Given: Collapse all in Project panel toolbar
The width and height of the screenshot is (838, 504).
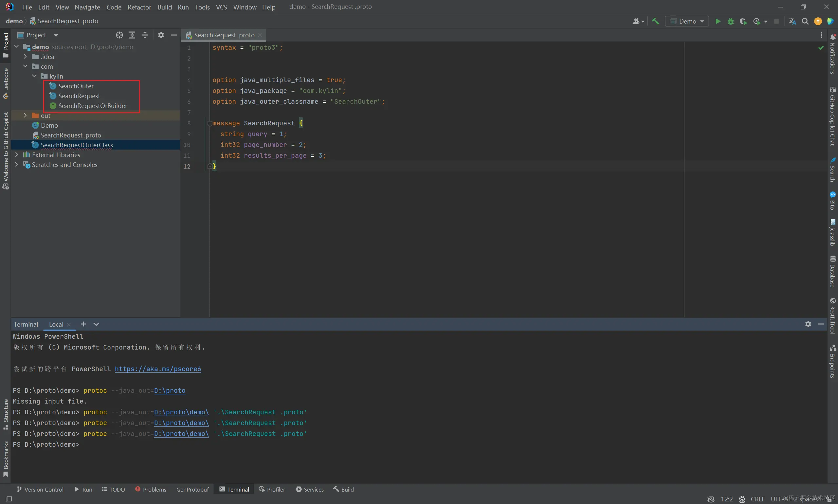Looking at the screenshot, I should (x=145, y=35).
